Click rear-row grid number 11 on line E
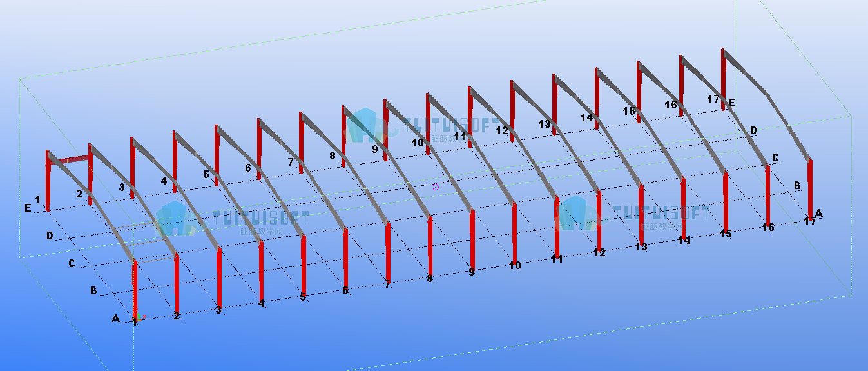 [x=460, y=136]
